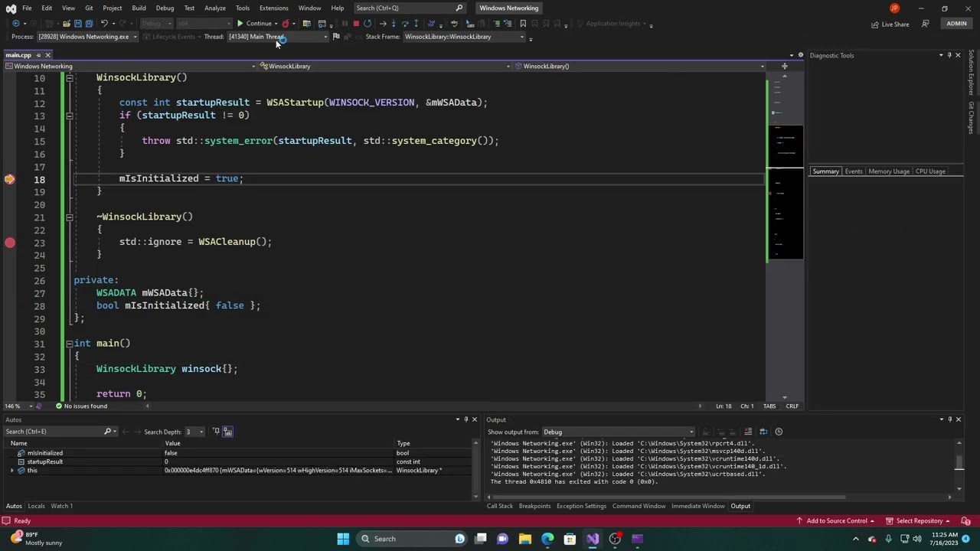Open the Extensions menu
The height and width of the screenshot is (551, 980).
[273, 8]
